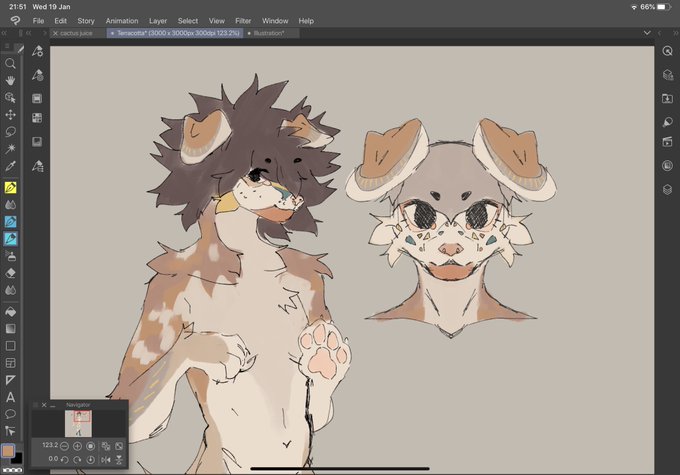Reset Navigator display to 100% zoom
The height and width of the screenshot is (475, 680).
90,446
